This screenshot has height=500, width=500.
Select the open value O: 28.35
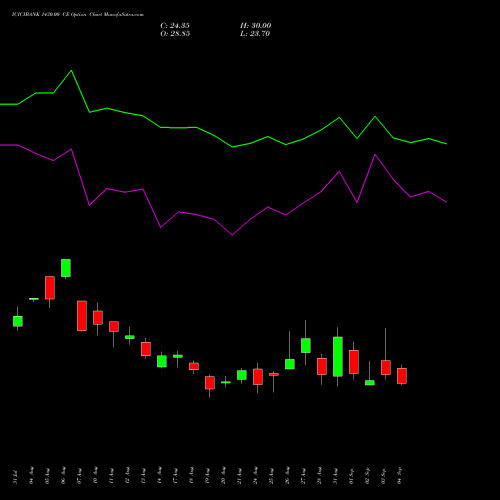pos(175,34)
